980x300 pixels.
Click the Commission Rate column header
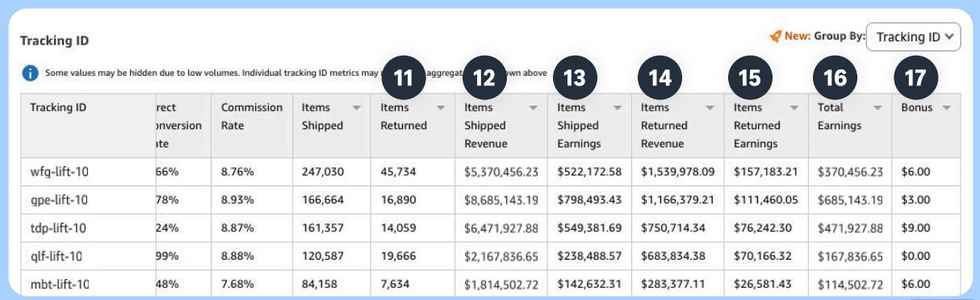[252, 125]
